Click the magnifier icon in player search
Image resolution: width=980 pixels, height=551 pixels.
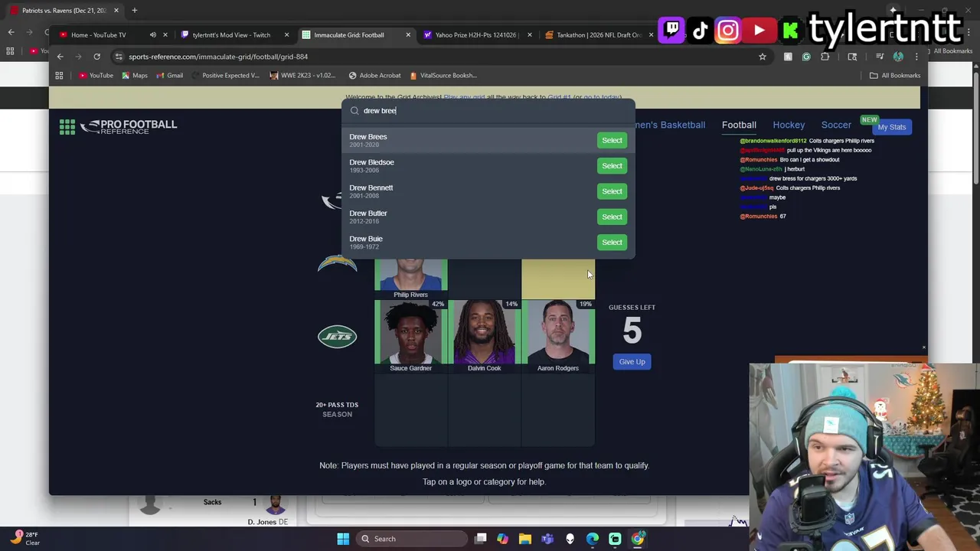click(x=354, y=111)
